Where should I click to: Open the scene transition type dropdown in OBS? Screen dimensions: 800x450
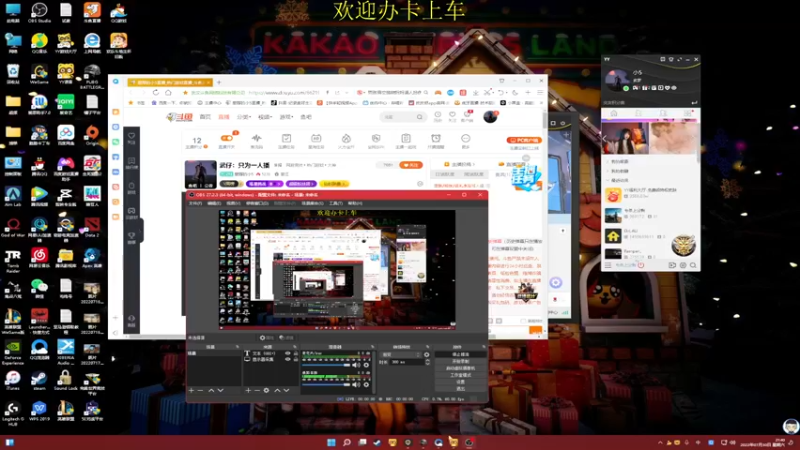click(x=401, y=355)
